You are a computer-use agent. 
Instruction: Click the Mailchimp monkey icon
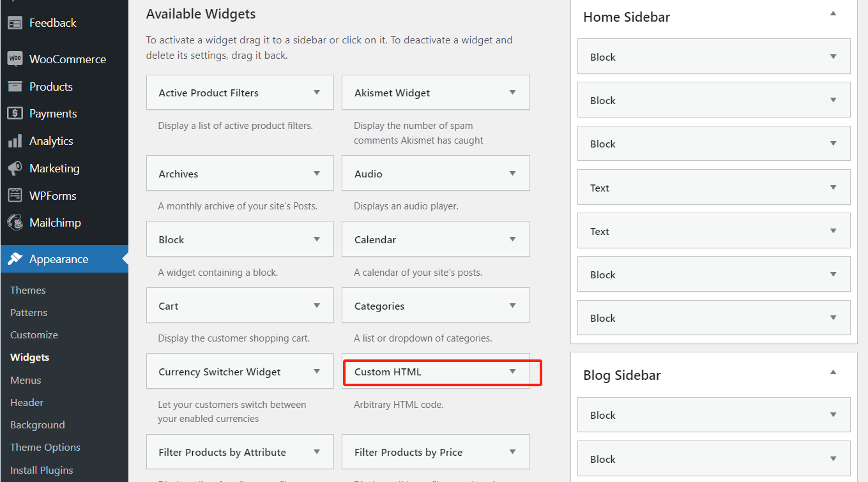click(14, 222)
